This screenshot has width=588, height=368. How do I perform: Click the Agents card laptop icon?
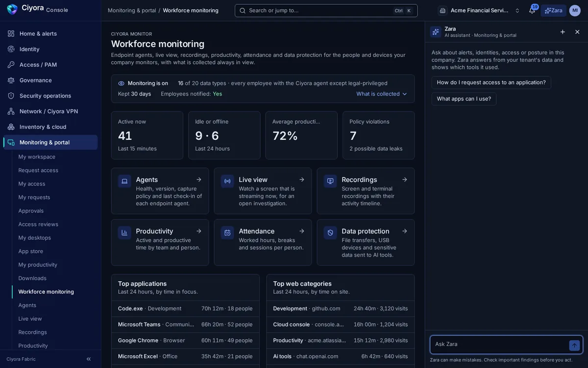124,181
